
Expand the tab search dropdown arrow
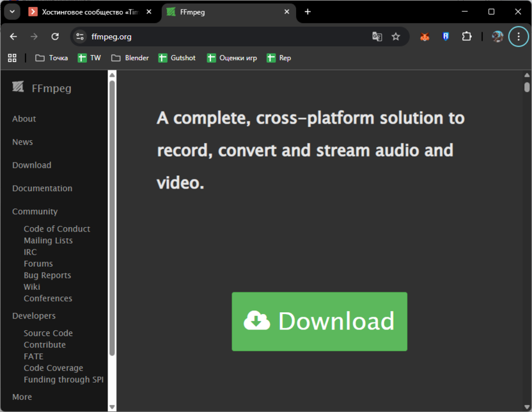tap(12, 12)
